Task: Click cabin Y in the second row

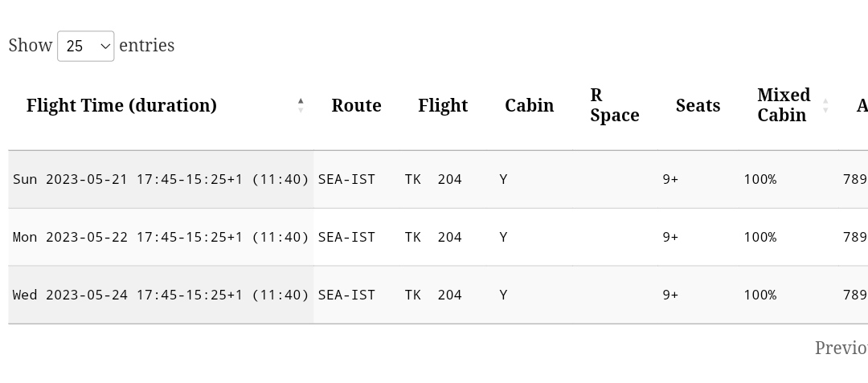Action: click(503, 237)
